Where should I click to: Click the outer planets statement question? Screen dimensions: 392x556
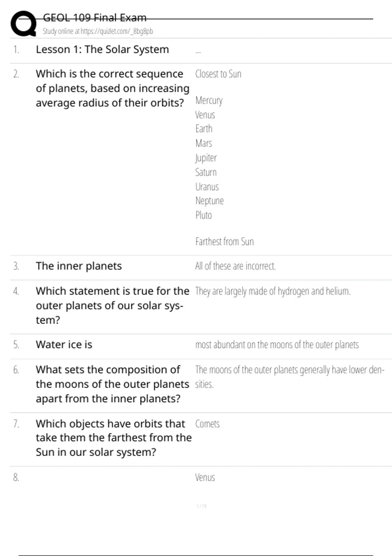coord(112,305)
